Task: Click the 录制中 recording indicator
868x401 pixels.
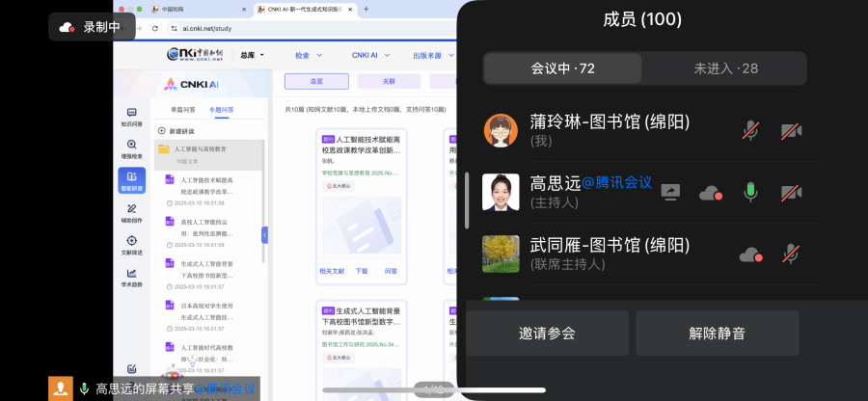Action: click(x=92, y=27)
